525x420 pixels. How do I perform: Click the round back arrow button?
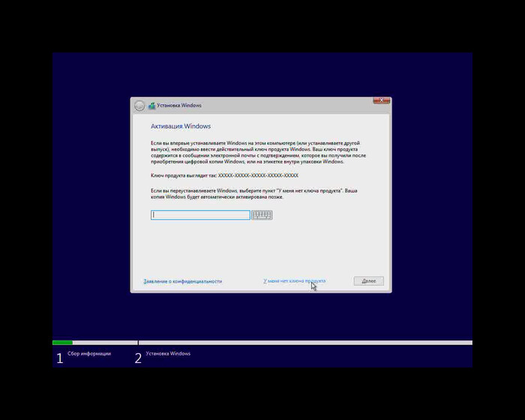coord(139,106)
